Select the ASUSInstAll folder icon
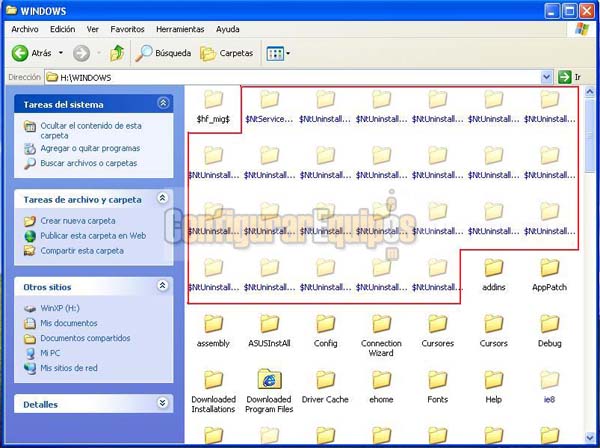 tap(270, 324)
